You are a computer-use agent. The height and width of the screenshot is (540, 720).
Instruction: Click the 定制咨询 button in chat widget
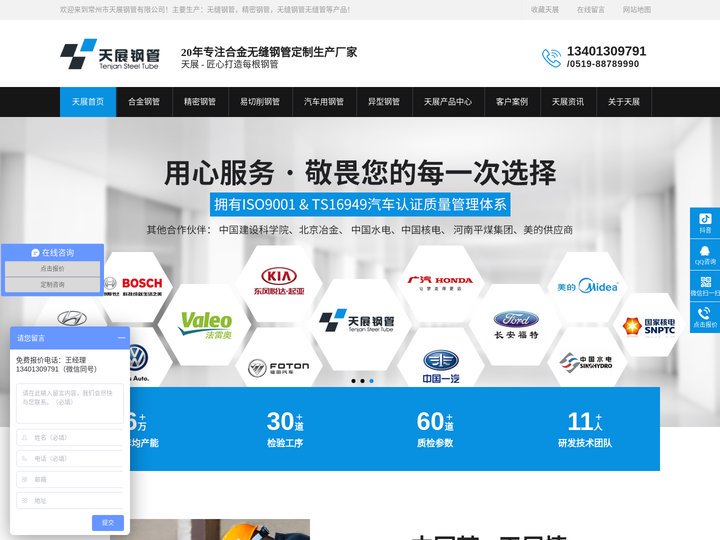click(x=52, y=285)
